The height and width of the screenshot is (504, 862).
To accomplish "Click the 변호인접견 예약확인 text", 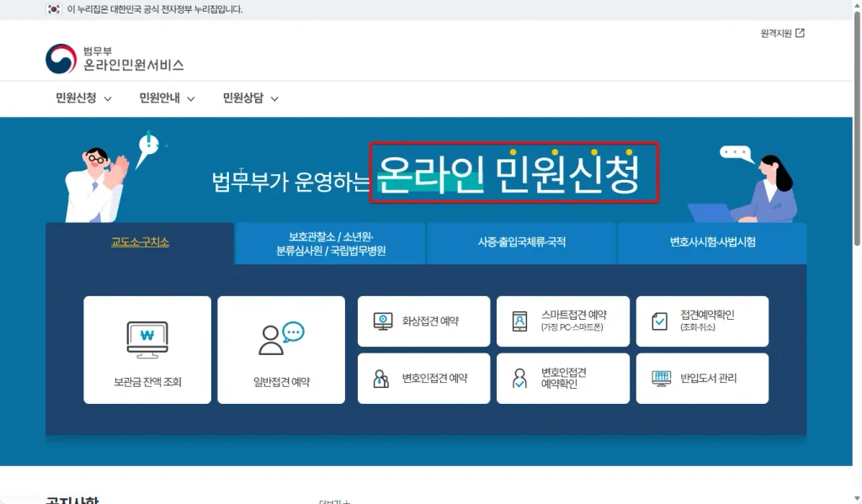I will tap(563, 378).
